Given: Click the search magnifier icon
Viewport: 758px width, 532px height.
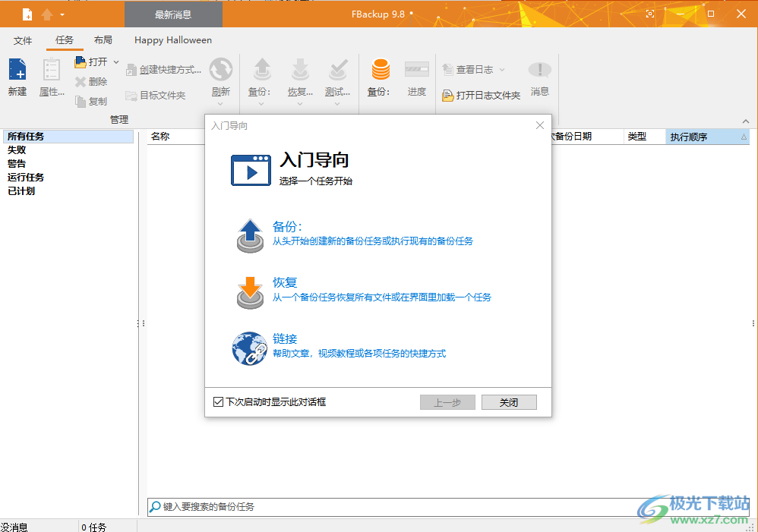Looking at the screenshot, I should [x=155, y=506].
